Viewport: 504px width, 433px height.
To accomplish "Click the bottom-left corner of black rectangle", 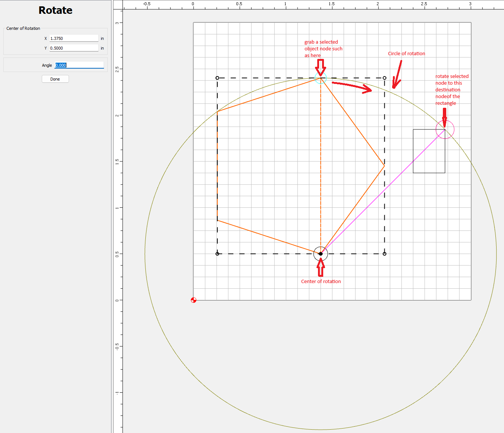I will (413, 173).
